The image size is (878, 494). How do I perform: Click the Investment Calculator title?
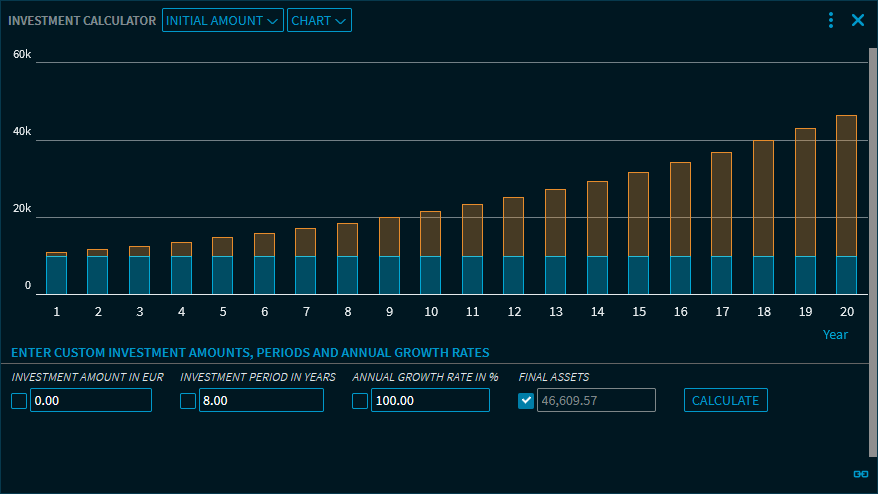82,20
